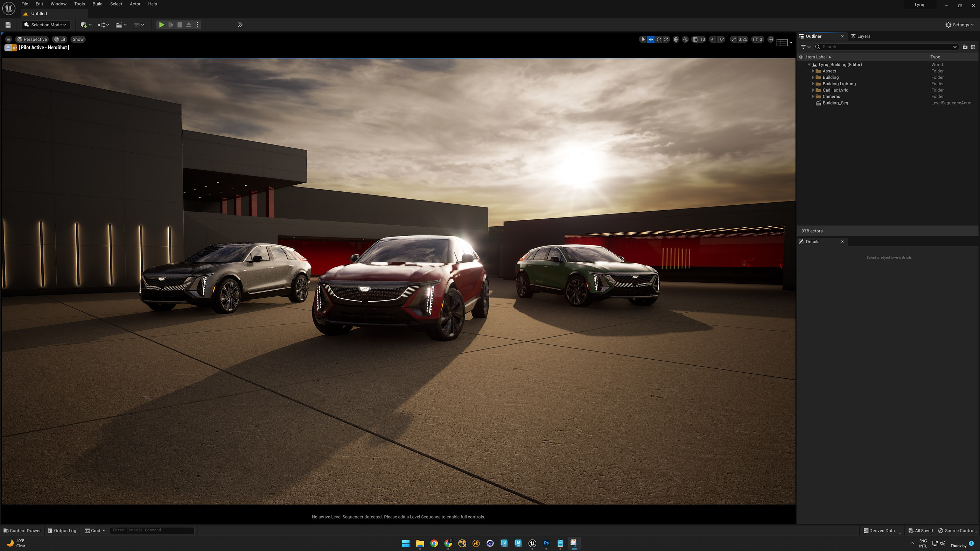Stop piloting the HeroShot camera via eject icon
The width and height of the screenshot is (980, 551).
tap(8, 48)
